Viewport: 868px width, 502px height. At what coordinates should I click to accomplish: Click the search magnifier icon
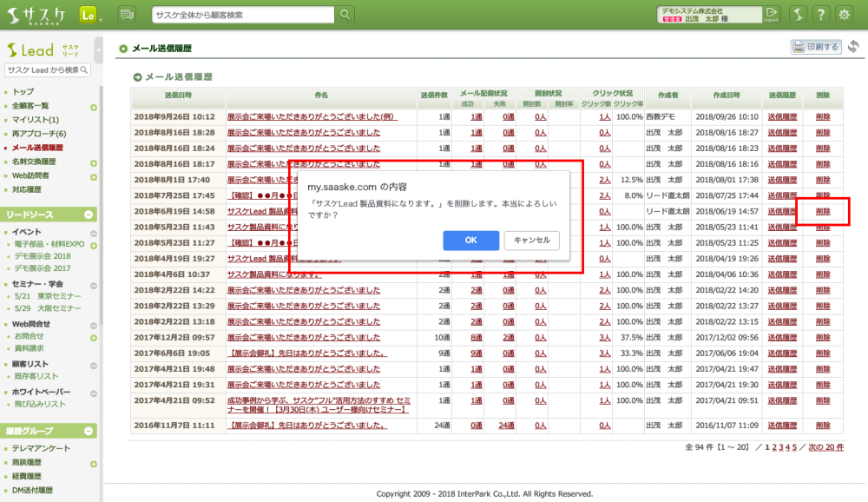point(345,15)
